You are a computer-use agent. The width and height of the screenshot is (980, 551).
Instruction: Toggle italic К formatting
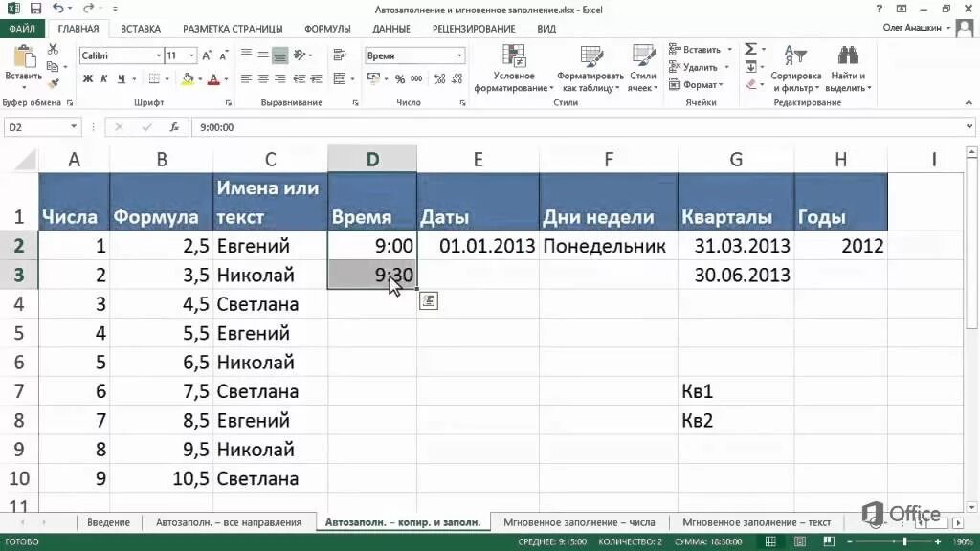103,78
